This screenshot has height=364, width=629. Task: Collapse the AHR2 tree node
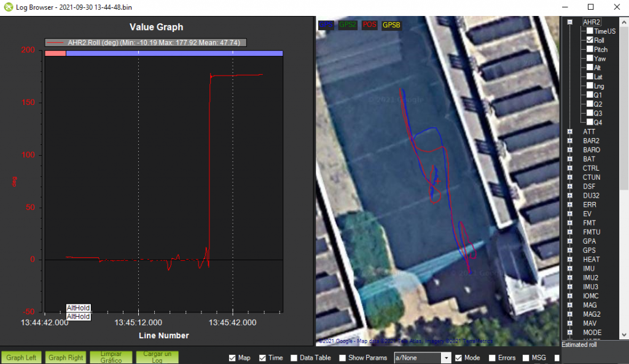coord(570,22)
